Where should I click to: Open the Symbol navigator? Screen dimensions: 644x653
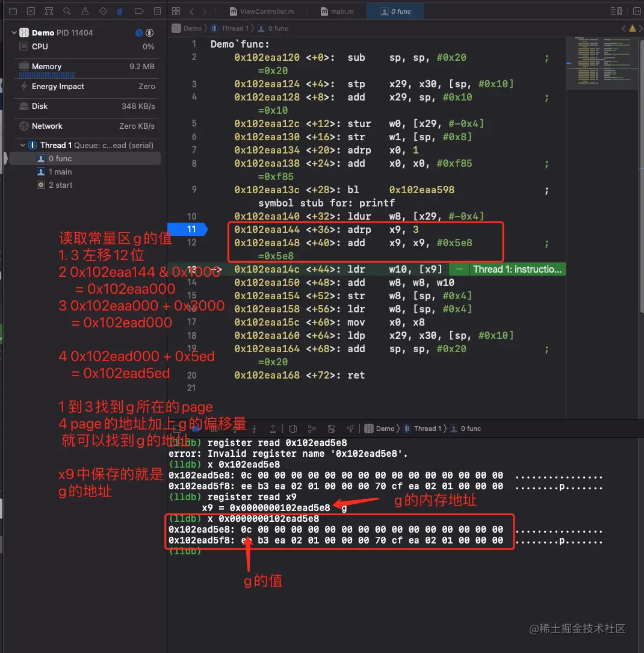(49, 11)
